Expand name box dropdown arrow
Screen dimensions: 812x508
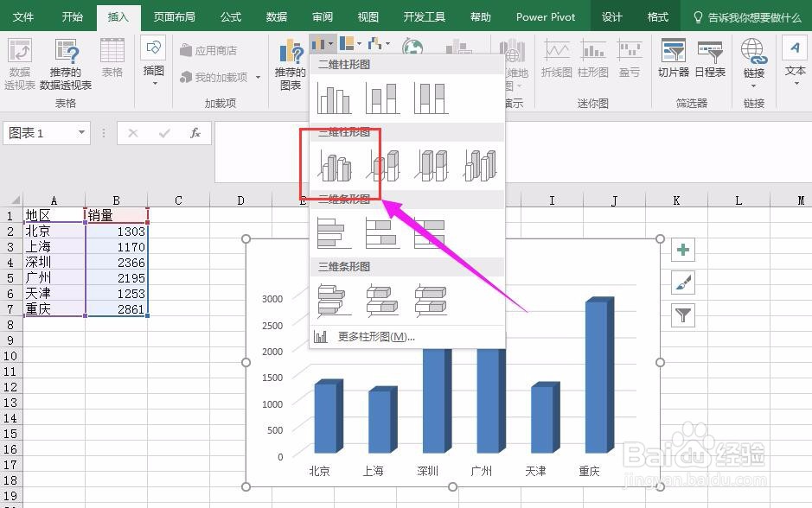[x=81, y=132]
